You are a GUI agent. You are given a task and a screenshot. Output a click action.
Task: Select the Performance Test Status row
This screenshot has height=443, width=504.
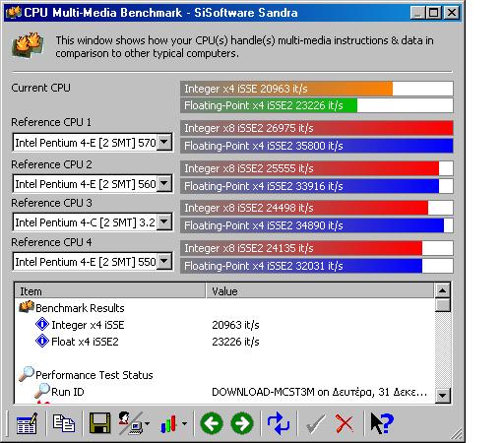tap(94, 375)
